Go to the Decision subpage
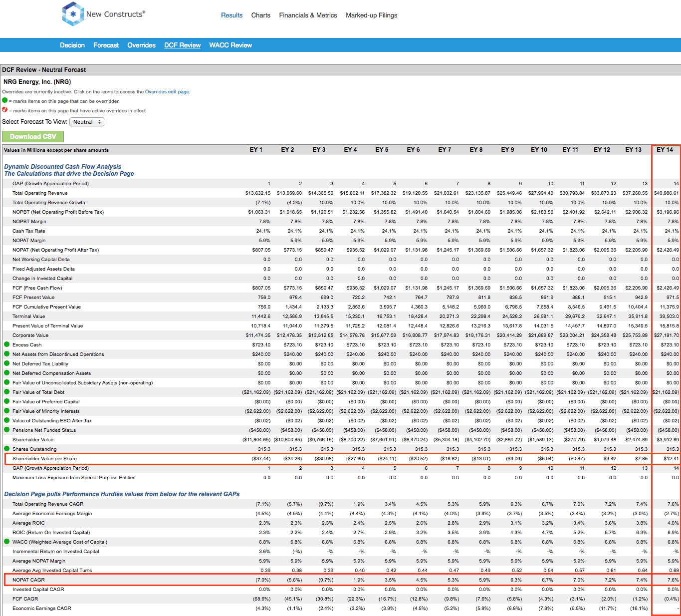681x616 pixels. (72, 45)
